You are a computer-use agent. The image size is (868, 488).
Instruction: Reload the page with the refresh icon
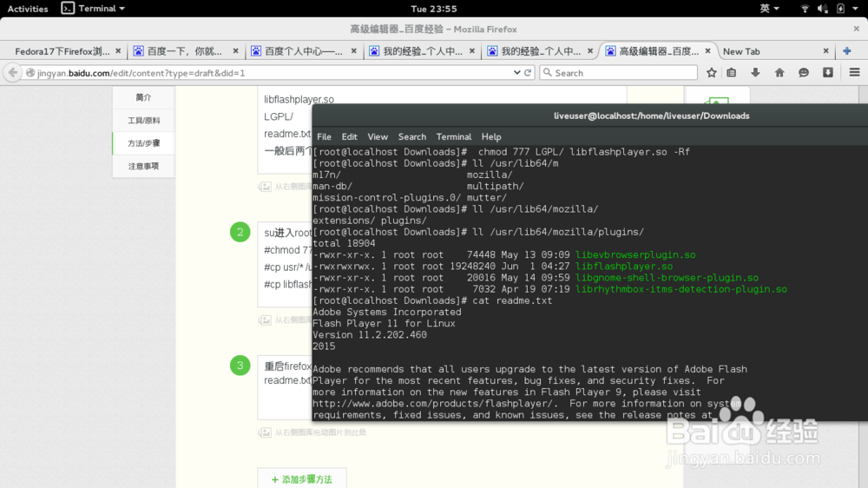tap(528, 73)
